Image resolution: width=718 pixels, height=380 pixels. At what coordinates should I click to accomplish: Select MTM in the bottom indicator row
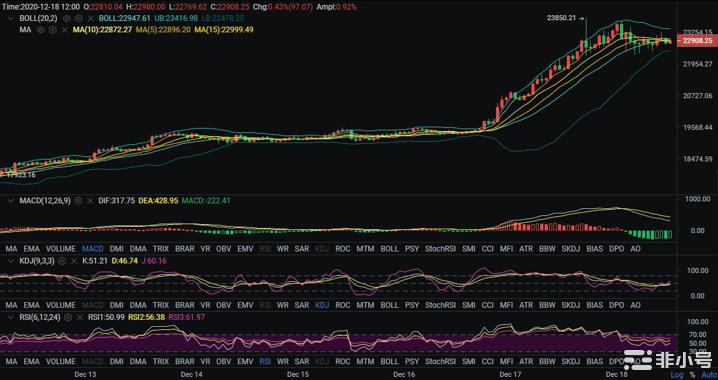coord(365,362)
